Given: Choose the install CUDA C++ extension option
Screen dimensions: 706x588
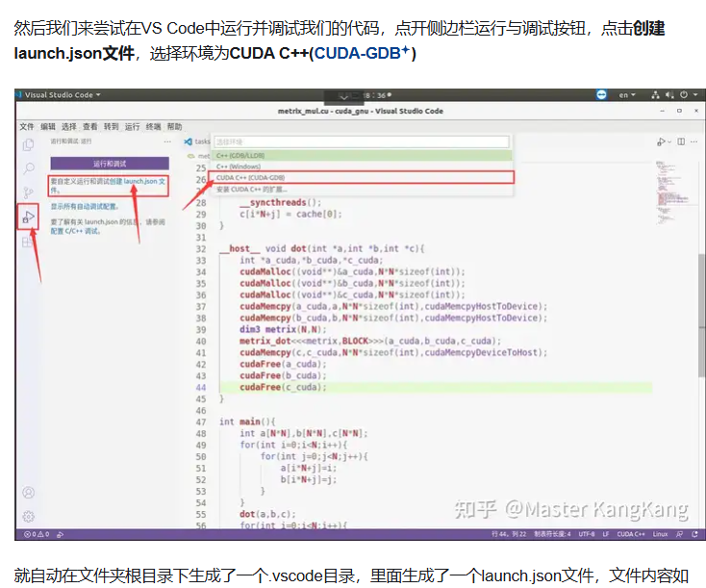Looking at the screenshot, I should pos(362,190).
